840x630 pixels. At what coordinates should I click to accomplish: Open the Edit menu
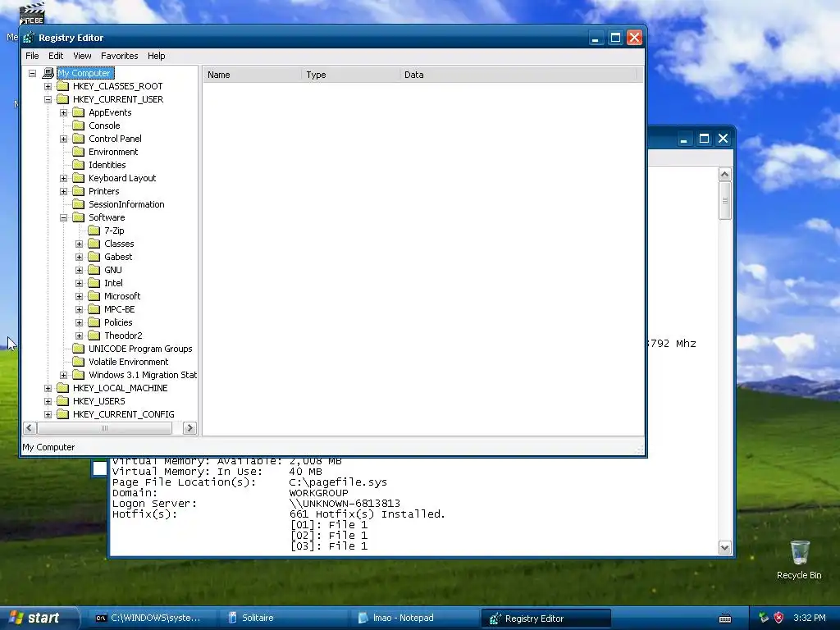pos(56,56)
